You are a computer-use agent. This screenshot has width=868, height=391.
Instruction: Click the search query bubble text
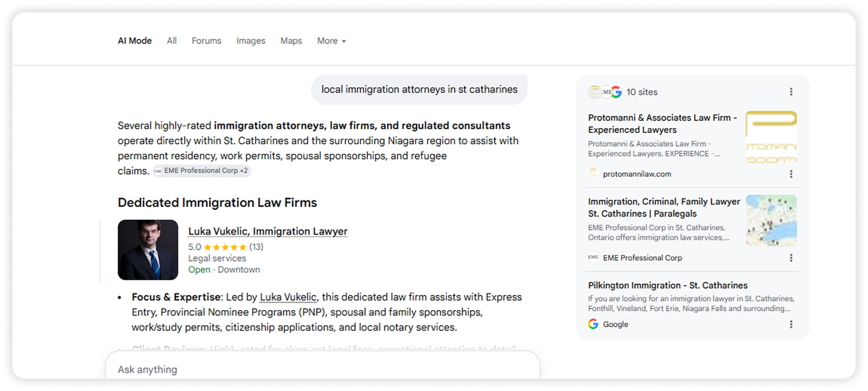tap(419, 90)
